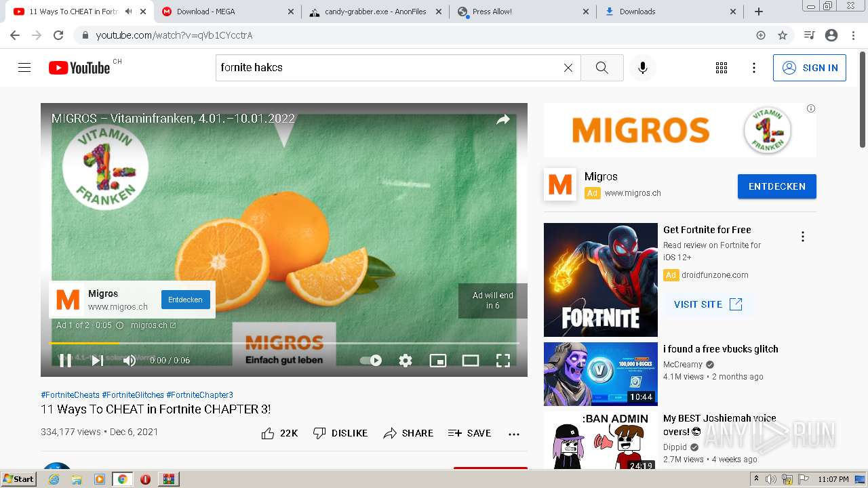
Task: Go back in the browser
Action: [x=15, y=35]
